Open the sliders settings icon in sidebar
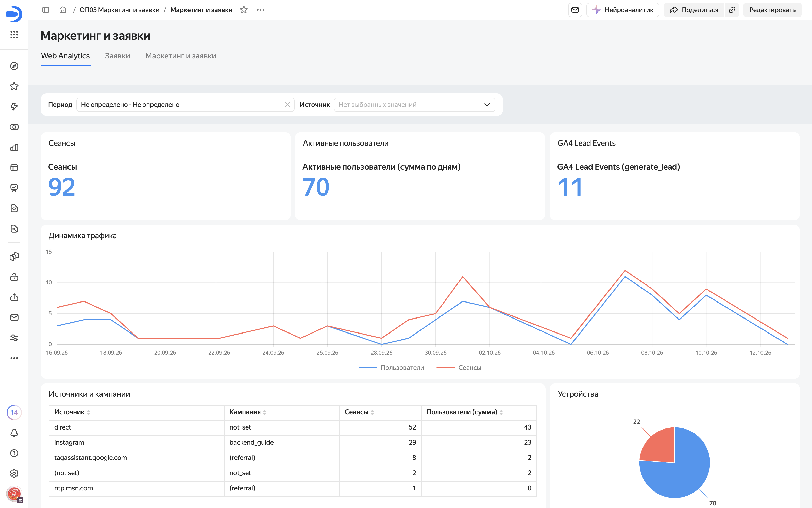812x508 pixels. tap(14, 338)
